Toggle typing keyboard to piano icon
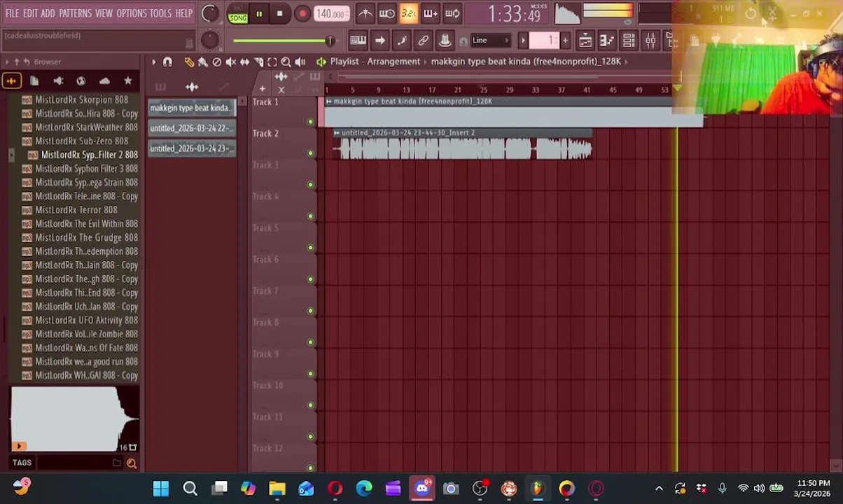This screenshot has width=843, height=504. (358, 41)
